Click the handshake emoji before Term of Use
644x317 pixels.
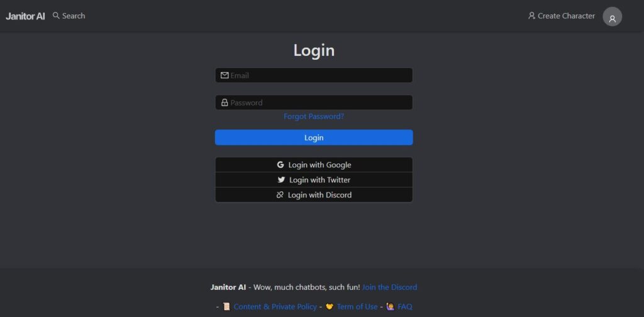[330, 307]
